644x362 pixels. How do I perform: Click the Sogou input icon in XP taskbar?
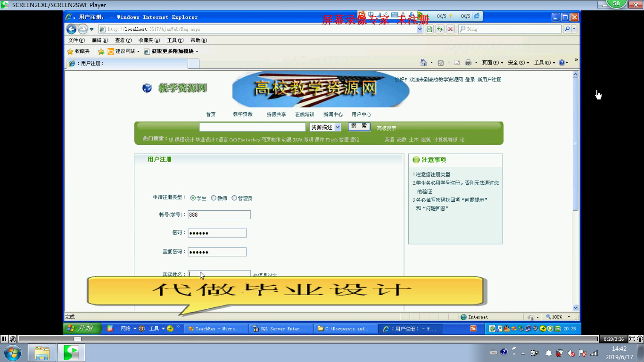[473, 329]
